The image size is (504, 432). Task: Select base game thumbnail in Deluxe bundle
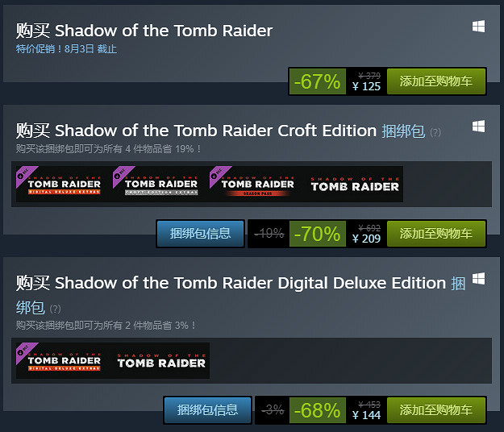[160, 360]
